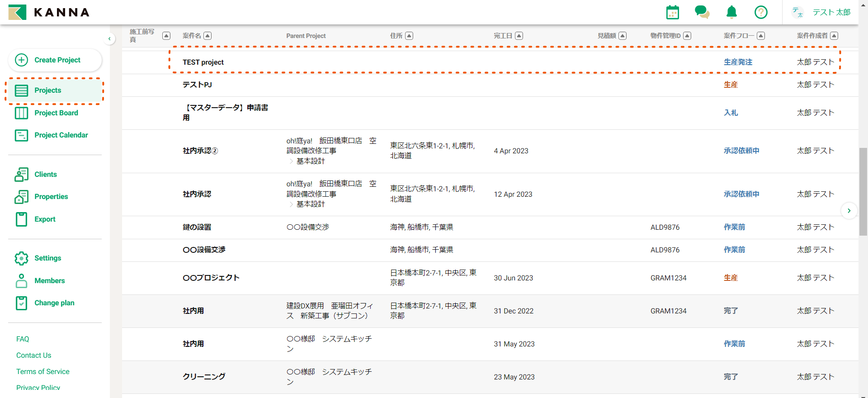This screenshot has height=398, width=868.
Task: Open the help question mark icon
Action: [x=761, y=12]
